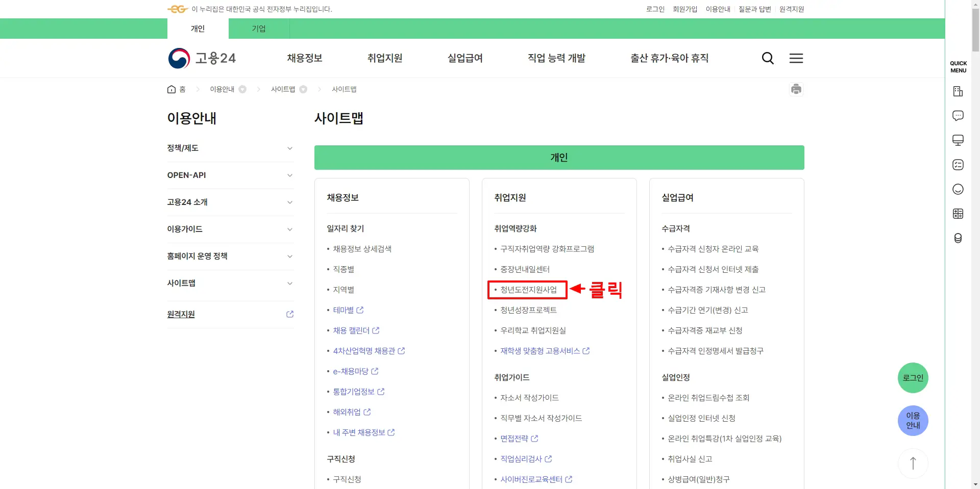Open 수급자격 신청자 온라인 교육 link

click(713, 249)
